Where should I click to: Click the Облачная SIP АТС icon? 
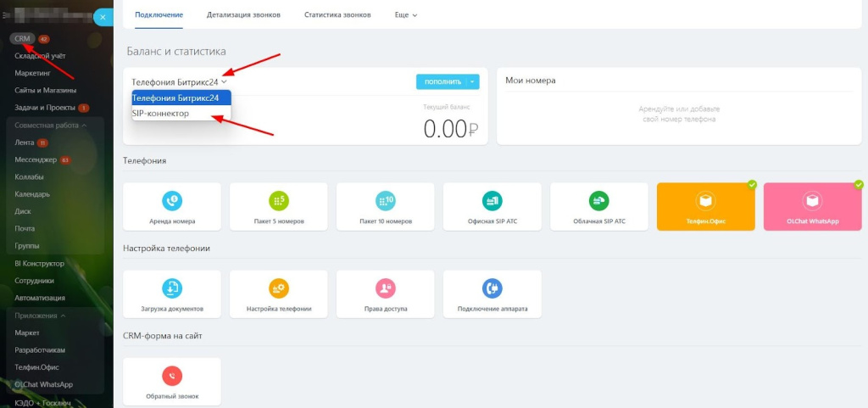pos(599,200)
